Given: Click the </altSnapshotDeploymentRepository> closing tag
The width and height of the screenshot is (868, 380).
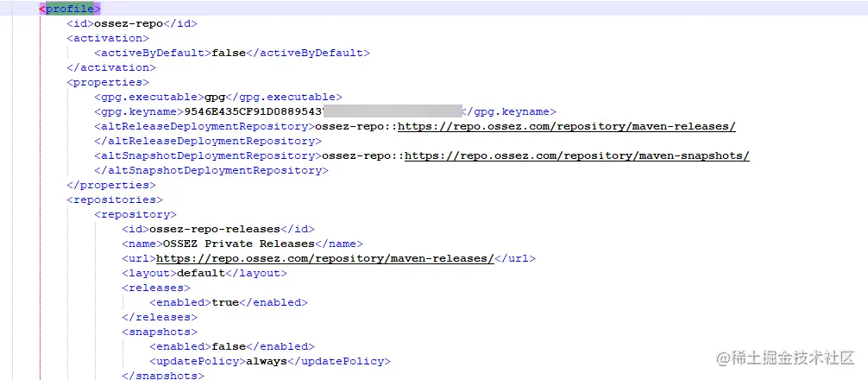Looking at the screenshot, I should coord(211,171).
